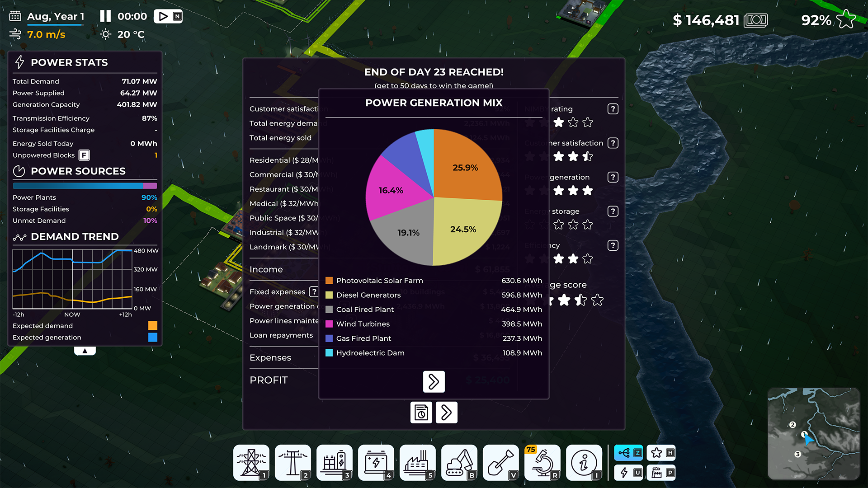Open the research microscope panel
868x488 pixels.
point(542,462)
